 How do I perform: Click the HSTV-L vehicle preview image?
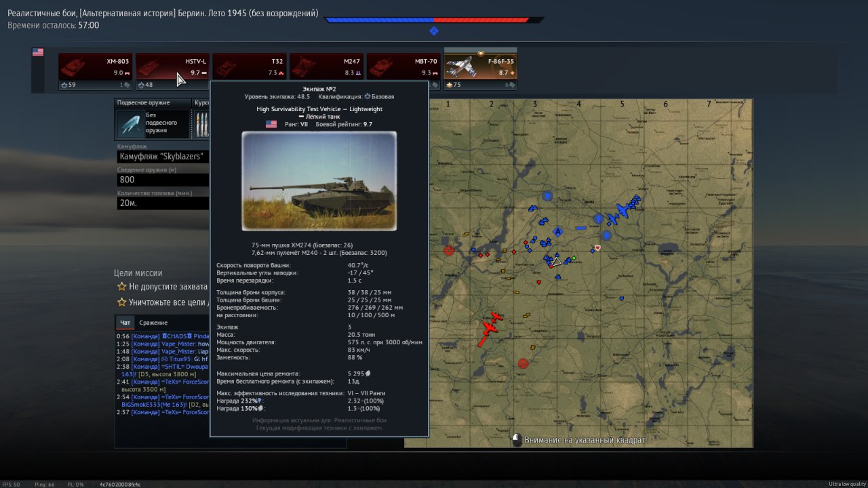tap(319, 182)
